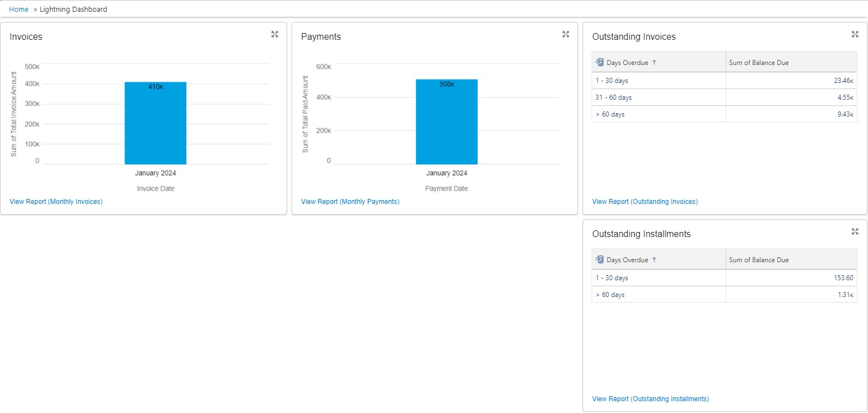
Task: Select the 31 - 60 days row
Action: click(x=724, y=98)
